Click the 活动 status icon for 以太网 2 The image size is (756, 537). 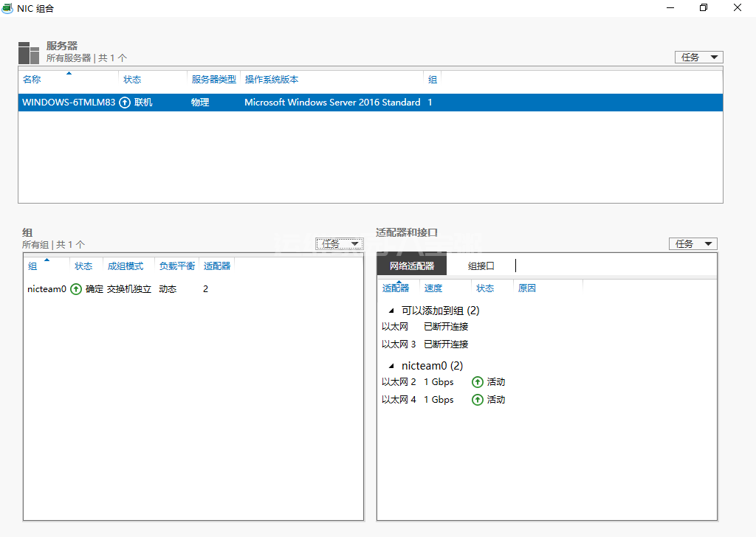click(478, 382)
